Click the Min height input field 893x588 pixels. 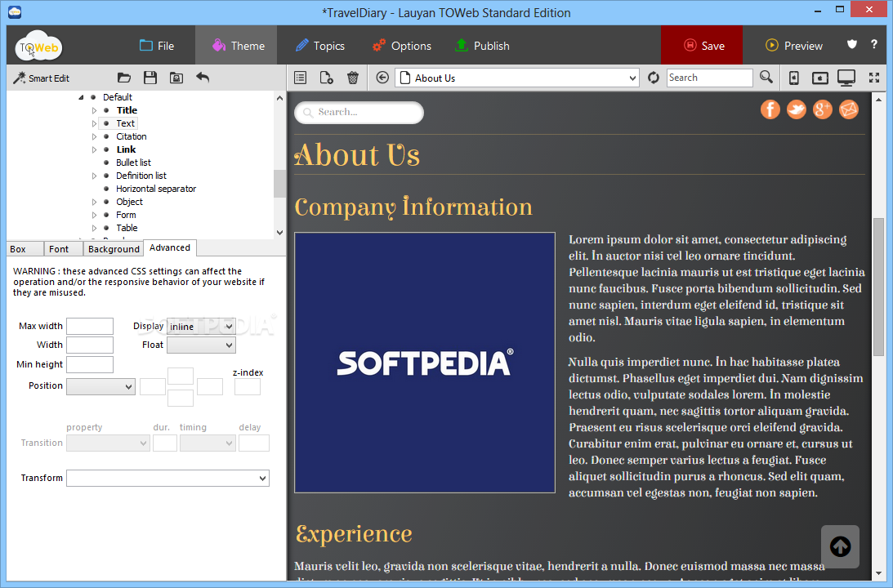(90, 364)
